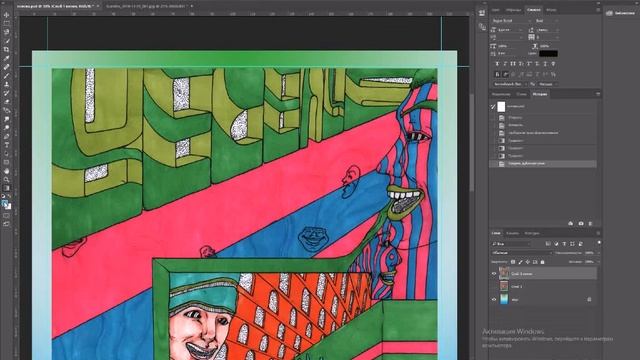
Task: Toggle Quick Mask mode in toolbar
Action: 7,216
